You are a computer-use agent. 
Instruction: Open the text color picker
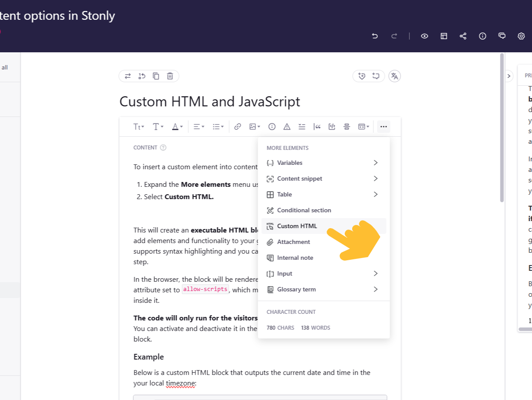177,127
